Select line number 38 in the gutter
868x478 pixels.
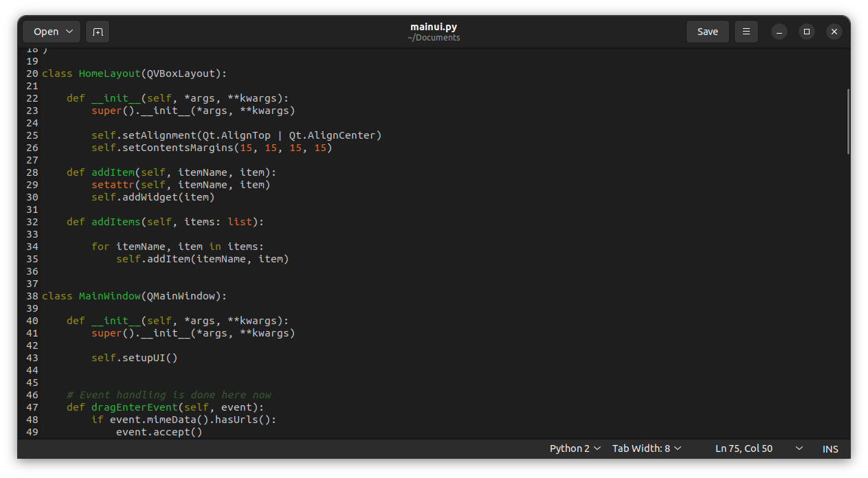click(x=32, y=296)
